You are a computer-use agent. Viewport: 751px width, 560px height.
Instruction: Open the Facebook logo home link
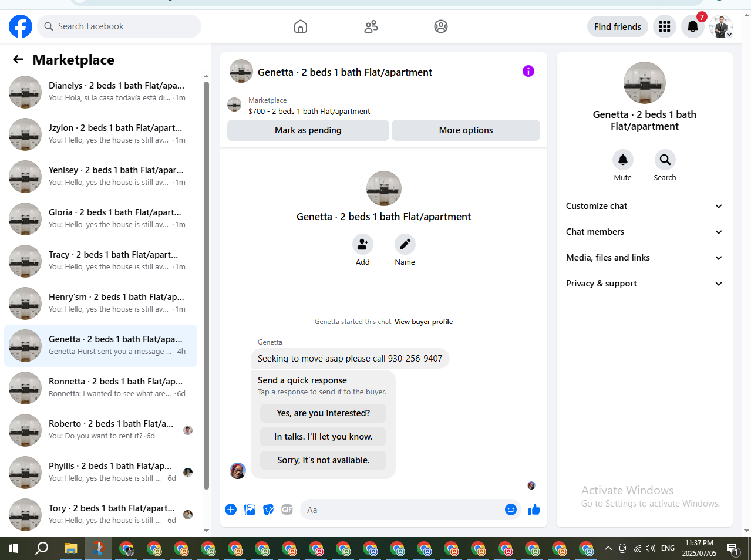click(21, 26)
